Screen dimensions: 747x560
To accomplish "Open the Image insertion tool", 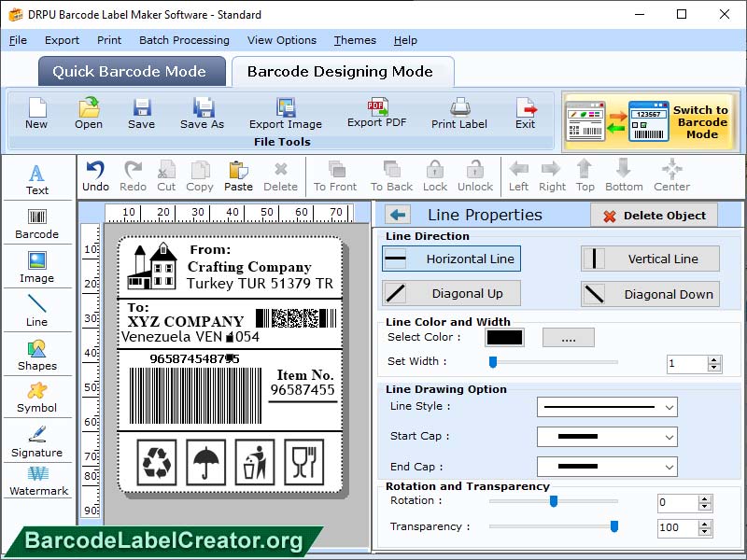I will (37, 269).
